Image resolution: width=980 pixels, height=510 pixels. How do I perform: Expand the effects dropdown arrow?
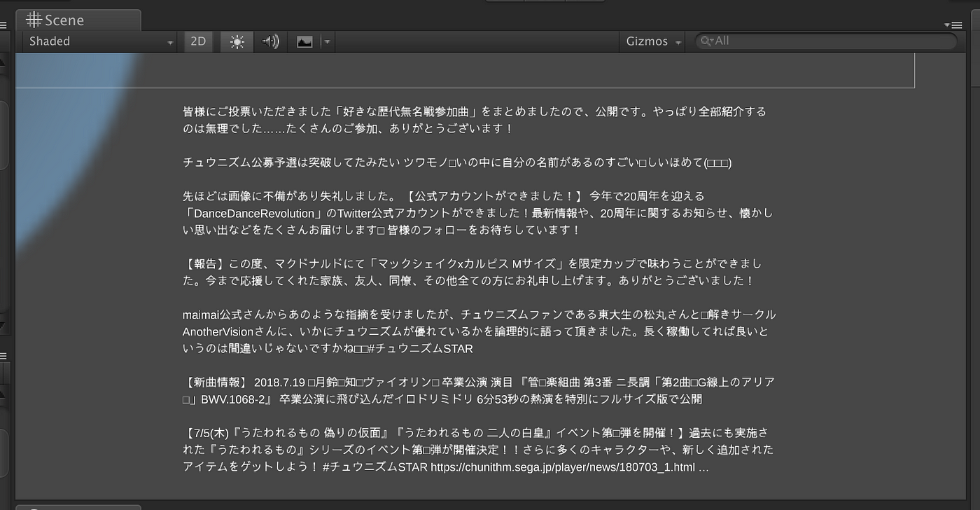point(327,42)
